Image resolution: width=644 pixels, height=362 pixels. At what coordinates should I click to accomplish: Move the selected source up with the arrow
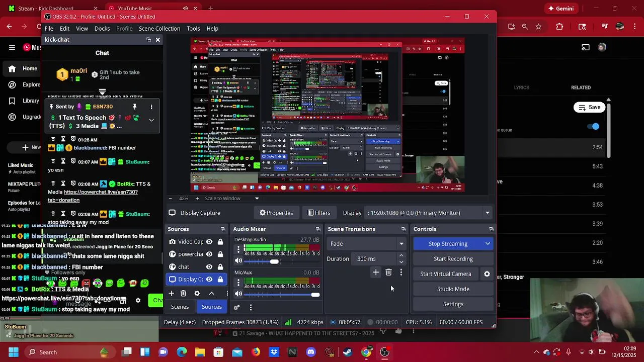[x=211, y=293]
